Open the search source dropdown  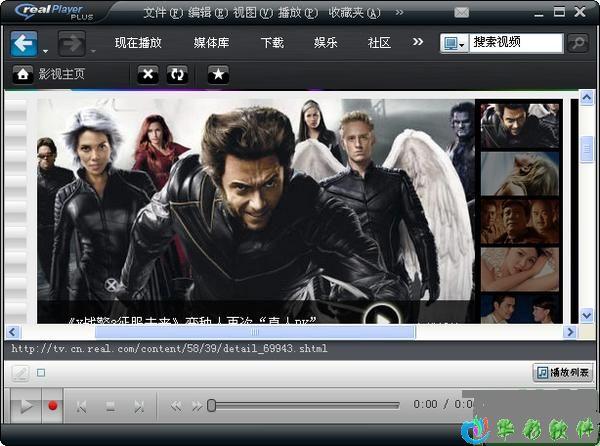click(454, 43)
